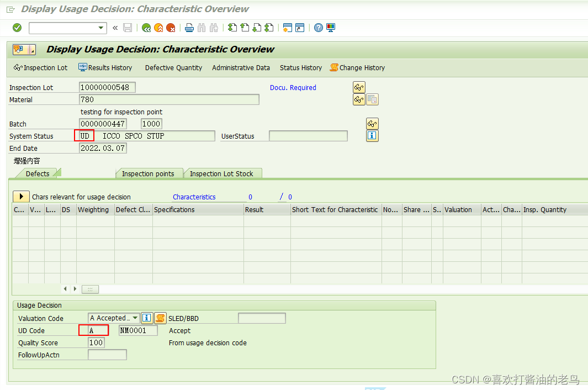Click the First Page icon

[x=232, y=28]
